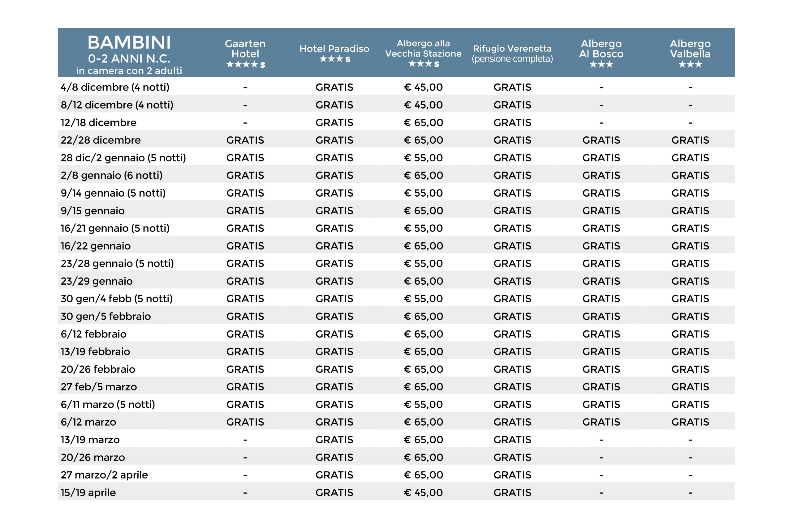792x532 pixels.
Task: Click the € 45,00 price for 4/8 dicembre
Action: point(423,87)
